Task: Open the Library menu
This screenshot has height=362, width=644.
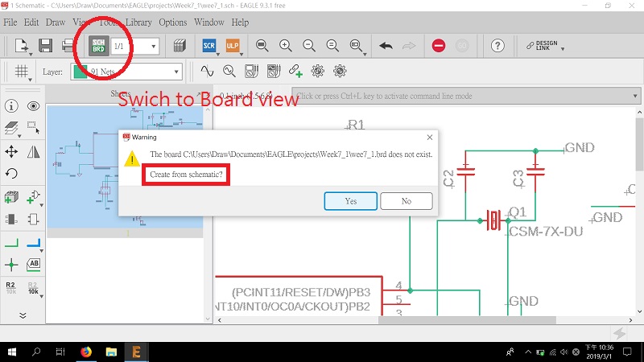Action: pos(138,23)
